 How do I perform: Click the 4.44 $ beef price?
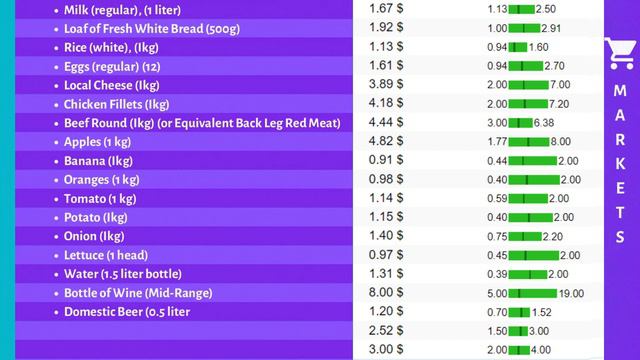click(x=386, y=122)
